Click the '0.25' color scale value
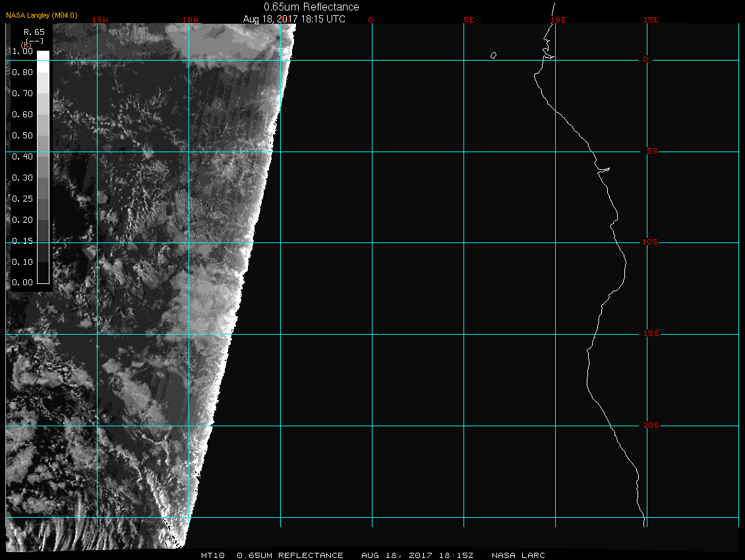The width and height of the screenshot is (745, 560). point(22,198)
